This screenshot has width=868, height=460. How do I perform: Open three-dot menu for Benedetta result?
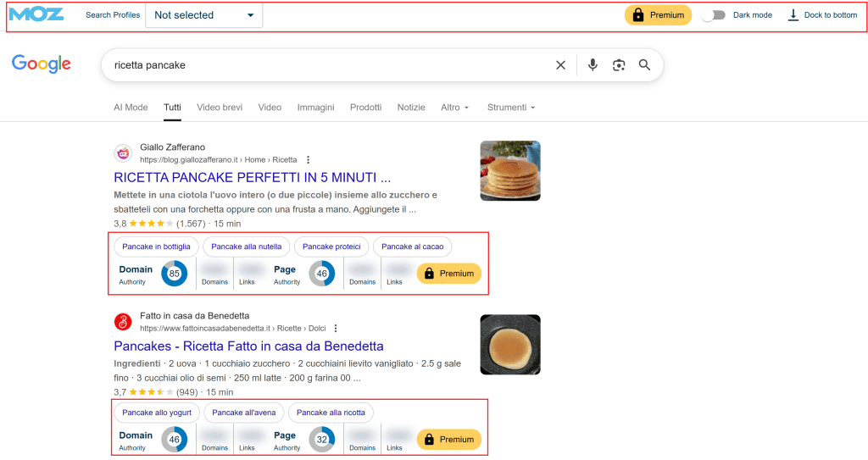pos(335,328)
